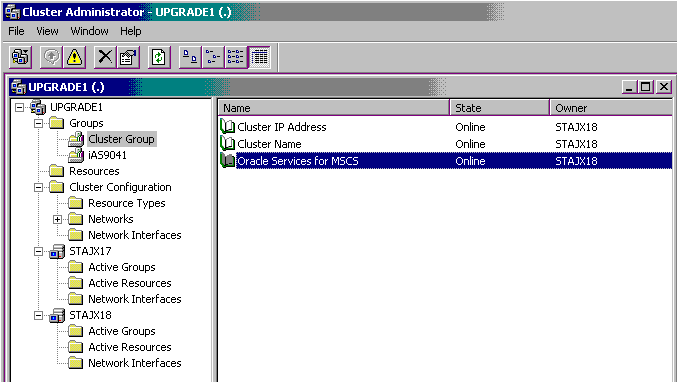Select the Cluster IP Address row name
Image resolution: width=677 pixels, height=382 pixels.
(x=282, y=127)
